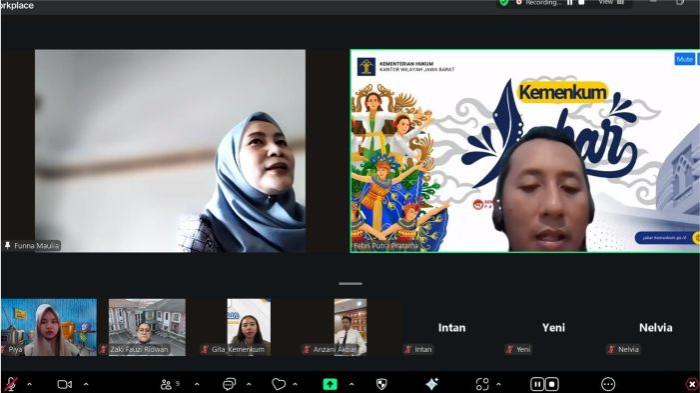Click the pin icon beside Funna Maulia
The width and height of the screenshot is (700, 393).
pos(7,245)
